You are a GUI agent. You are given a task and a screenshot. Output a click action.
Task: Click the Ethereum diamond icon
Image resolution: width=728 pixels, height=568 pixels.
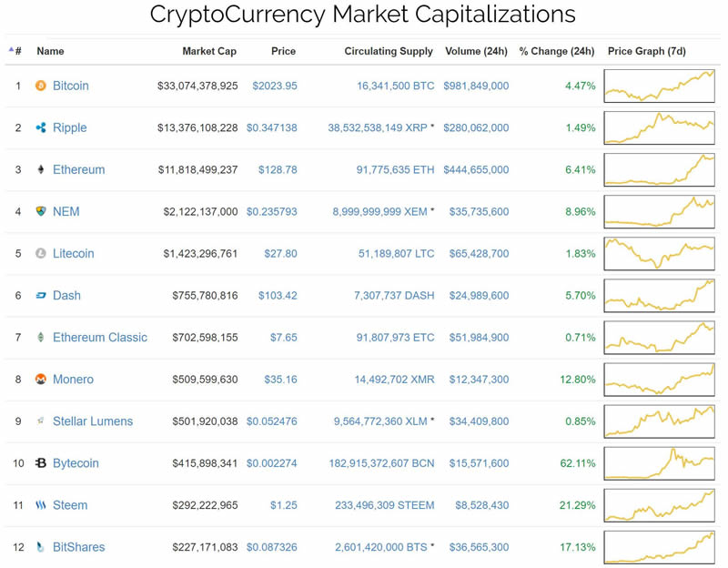coord(40,169)
